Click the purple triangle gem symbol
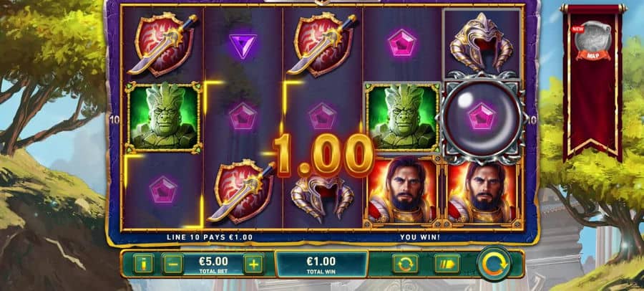Viewport: 644px width, 291px height. (x=243, y=44)
